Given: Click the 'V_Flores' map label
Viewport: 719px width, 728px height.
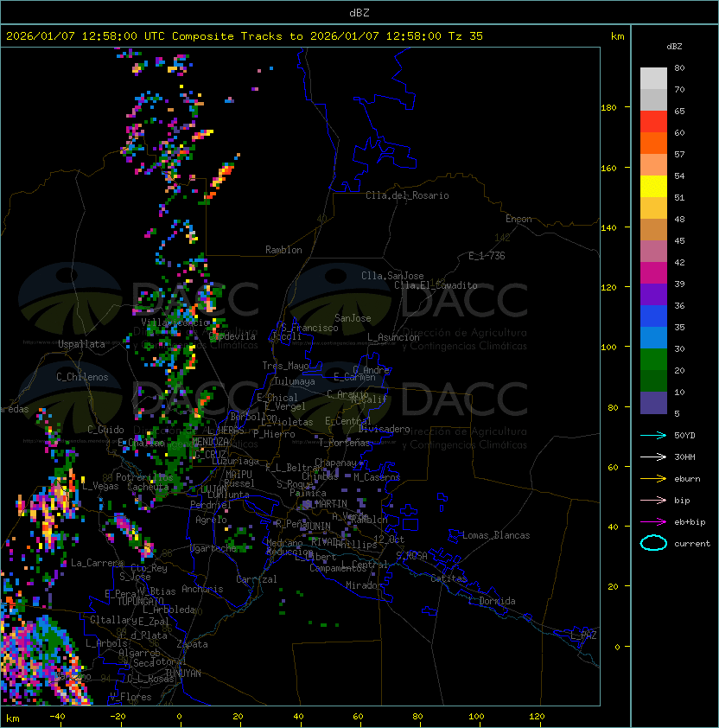Looking at the screenshot, I should tap(130, 697).
